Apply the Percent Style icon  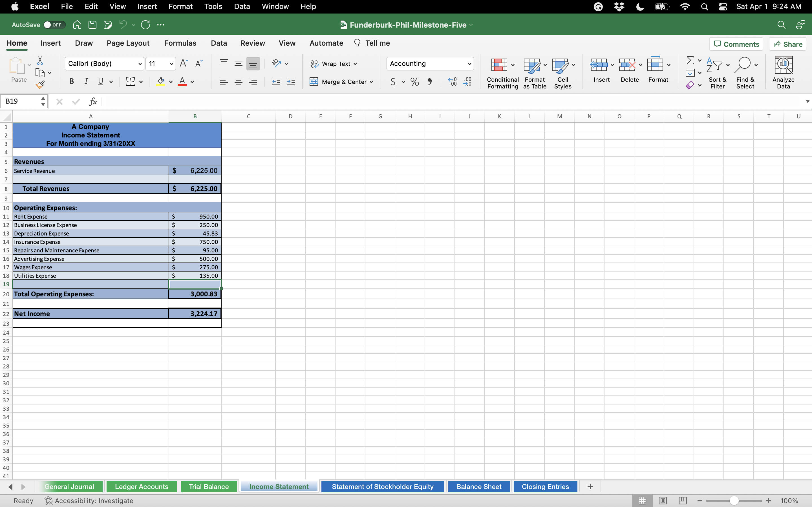[x=414, y=81]
